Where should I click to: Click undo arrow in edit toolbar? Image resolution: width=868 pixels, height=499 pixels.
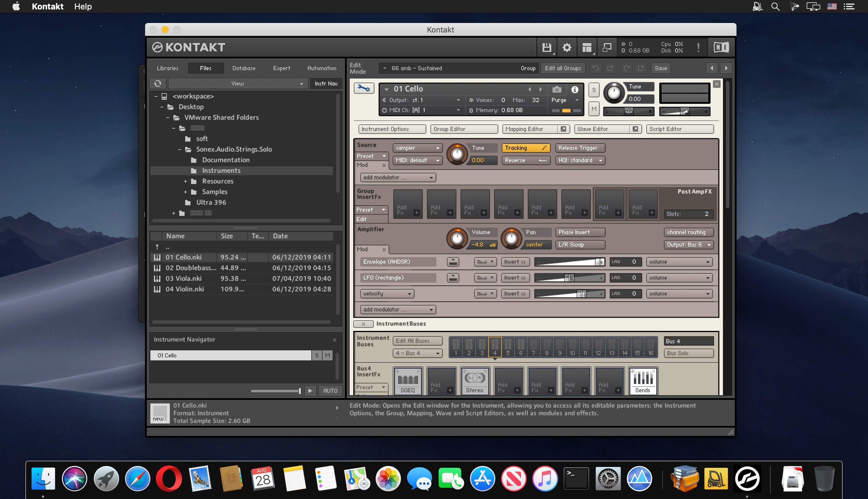click(595, 68)
